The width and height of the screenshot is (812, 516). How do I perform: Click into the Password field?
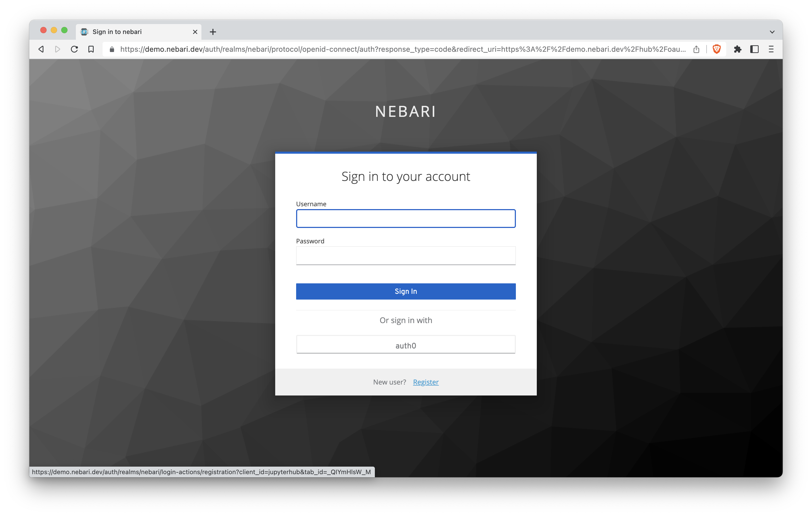pos(406,256)
